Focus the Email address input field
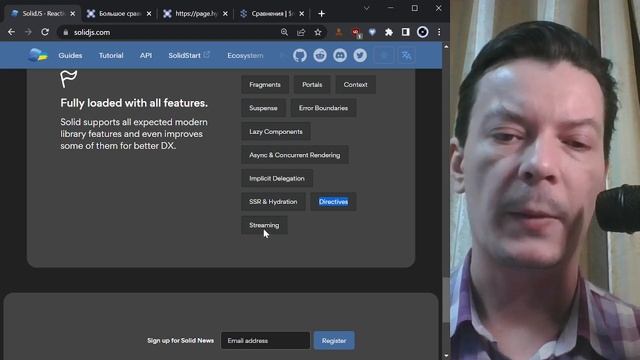 coord(266,340)
